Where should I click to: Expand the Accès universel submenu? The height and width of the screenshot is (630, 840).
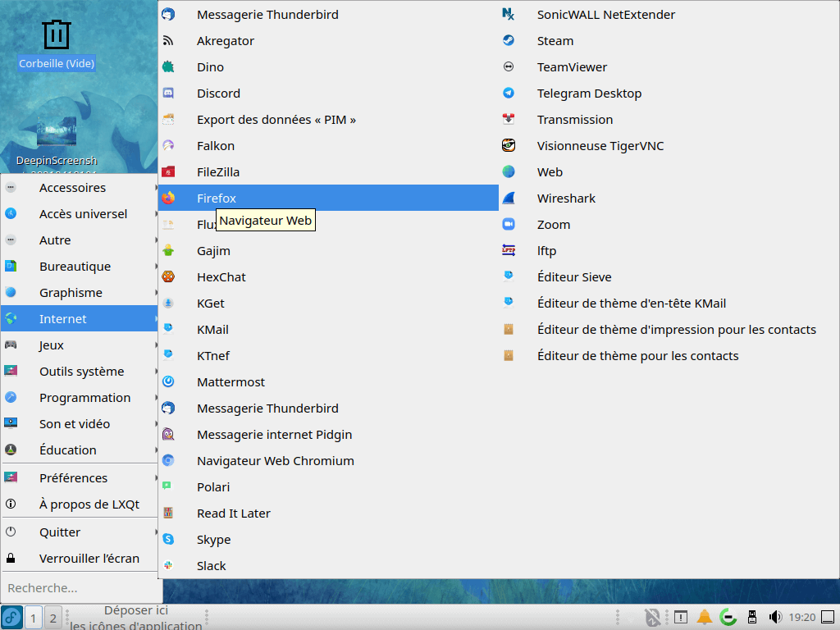[80, 214]
